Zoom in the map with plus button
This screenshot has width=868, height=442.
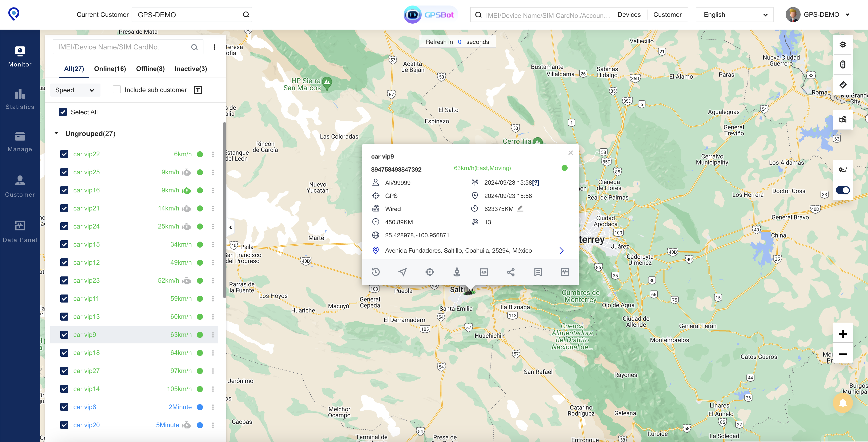(x=843, y=334)
